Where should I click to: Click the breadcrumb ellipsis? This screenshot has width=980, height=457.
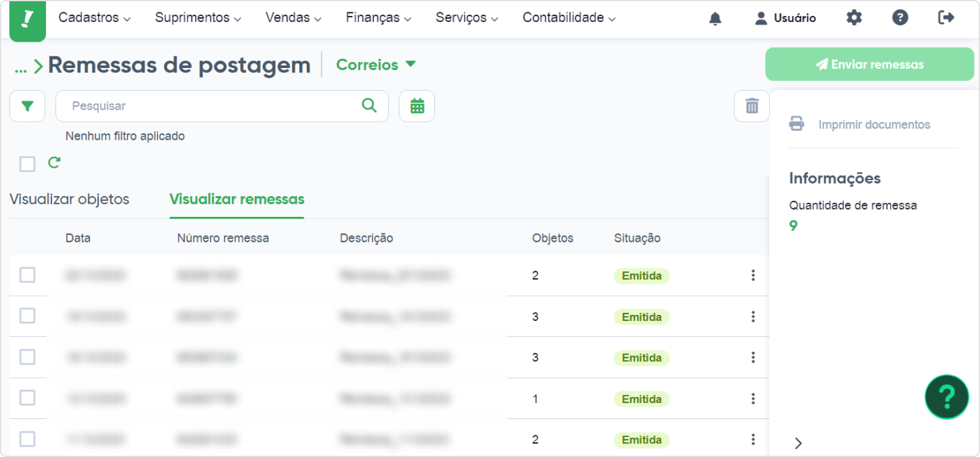click(21, 69)
